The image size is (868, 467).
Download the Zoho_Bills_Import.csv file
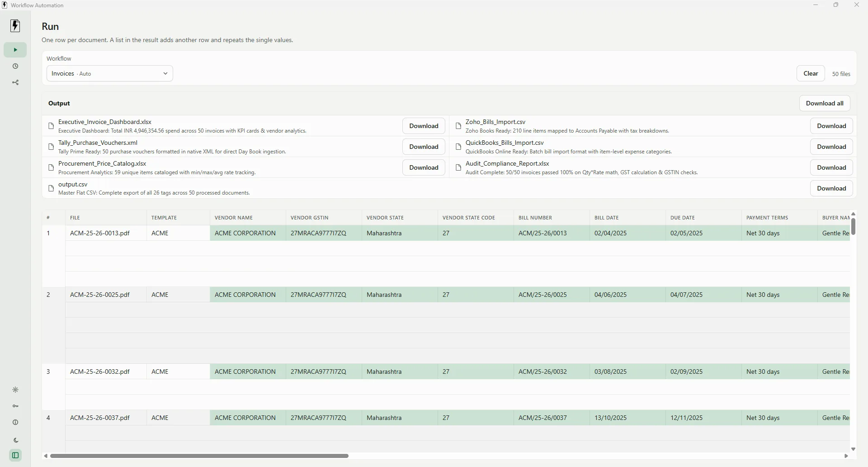(x=831, y=126)
